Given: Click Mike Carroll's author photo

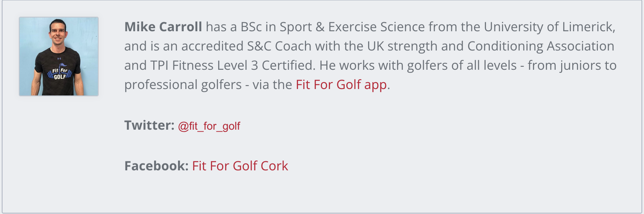Looking at the screenshot, I should pyautogui.click(x=59, y=56).
